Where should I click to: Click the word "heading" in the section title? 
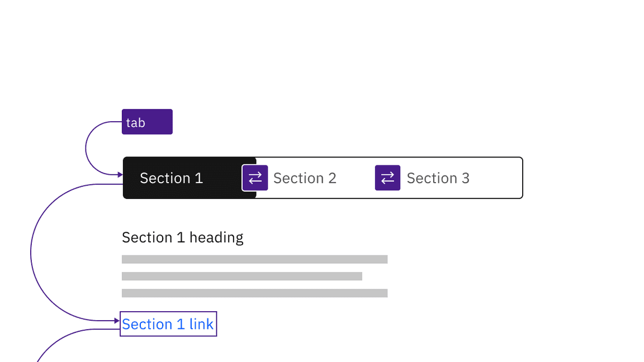(x=216, y=237)
